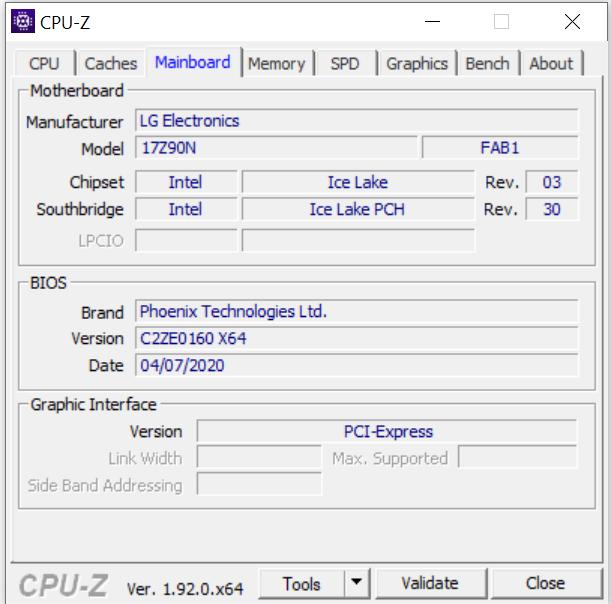The width and height of the screenshot is (611, 604).
Task: Select the Phoenix Technologies Ltd. brand field
Action: [x=357, y=311]
